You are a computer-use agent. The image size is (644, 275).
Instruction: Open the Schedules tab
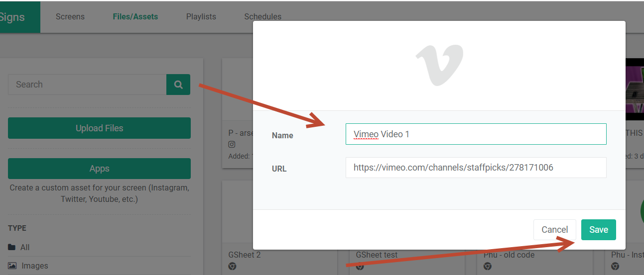(x=262, y=16)
